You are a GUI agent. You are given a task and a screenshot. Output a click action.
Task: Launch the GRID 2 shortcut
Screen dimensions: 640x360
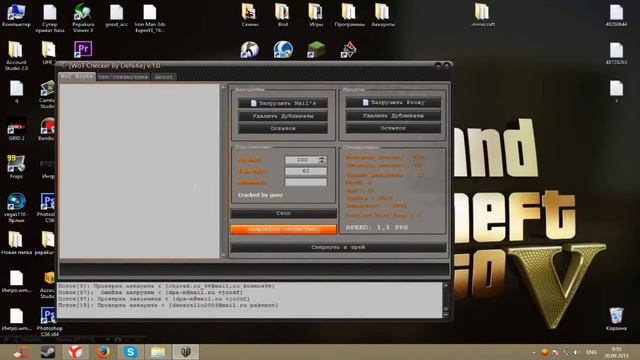coord(16,129)
